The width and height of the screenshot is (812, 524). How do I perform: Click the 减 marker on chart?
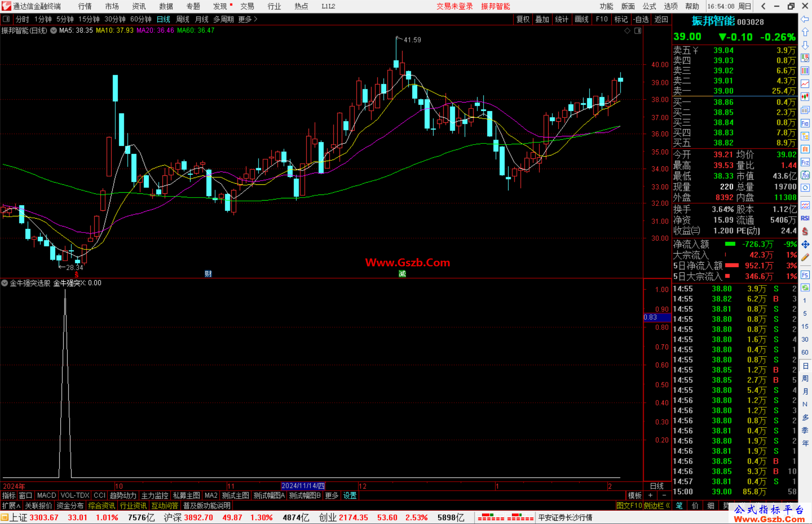(x=402, y=273)
